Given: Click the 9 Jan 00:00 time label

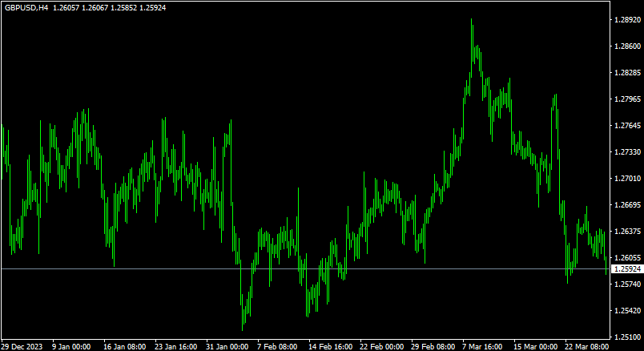Looking at the screenshot, I should [71, 346].
